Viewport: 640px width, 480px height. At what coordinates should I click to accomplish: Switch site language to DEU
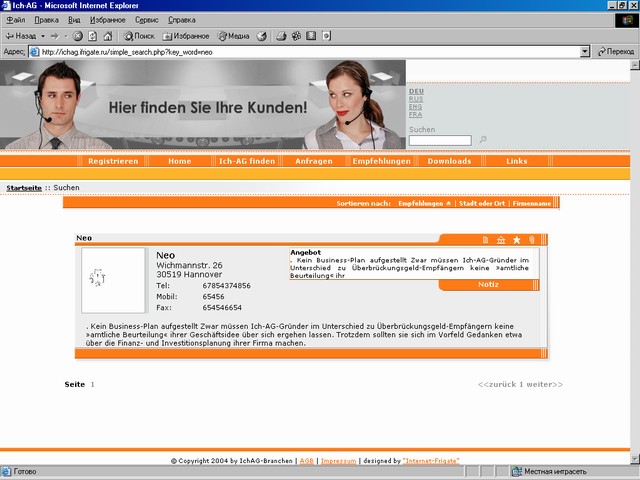tap(416, 91)
